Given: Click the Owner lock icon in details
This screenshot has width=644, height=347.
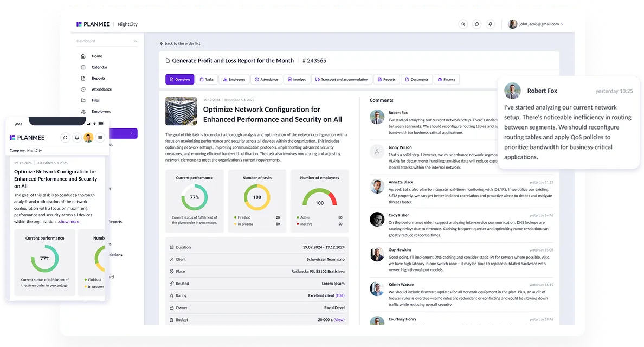Looking at the screenshot, I should 172,307.
